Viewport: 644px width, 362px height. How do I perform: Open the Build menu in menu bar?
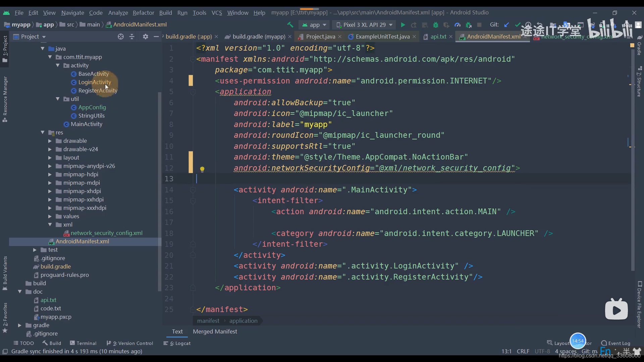(x=165, y=12)
